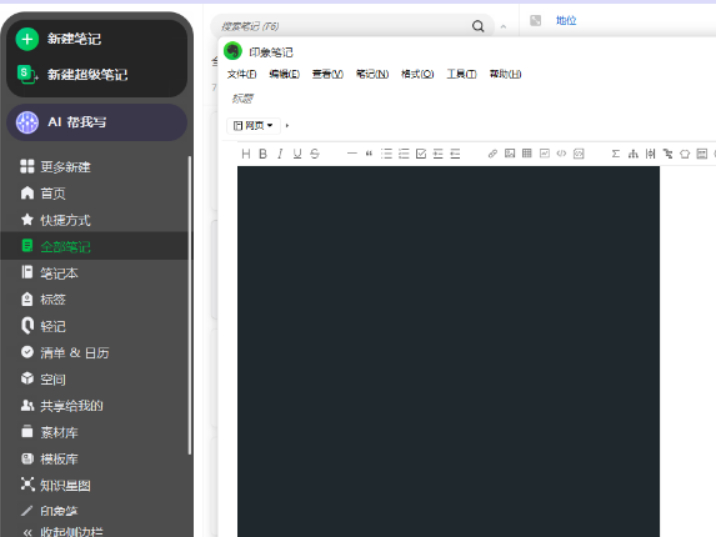Image resolution: width=716 pixels, height=537 pixels.
Task: Insert a numbered list
Action: click(404, 154)
